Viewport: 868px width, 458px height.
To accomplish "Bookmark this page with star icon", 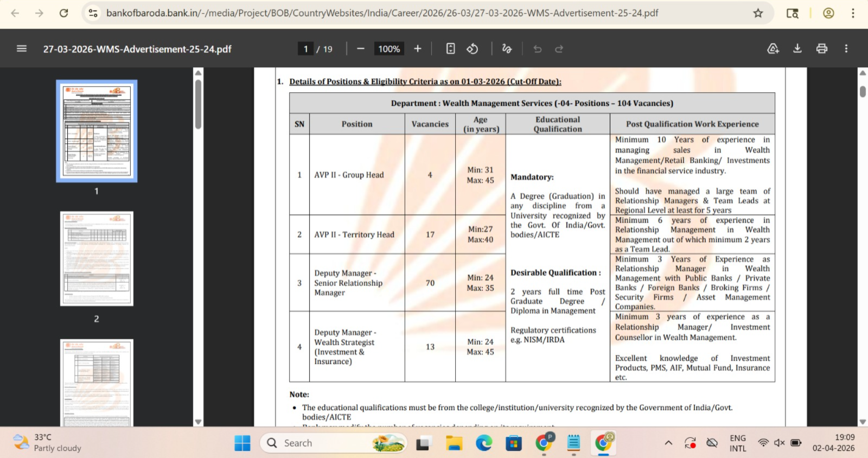I will tap(758, 13).
